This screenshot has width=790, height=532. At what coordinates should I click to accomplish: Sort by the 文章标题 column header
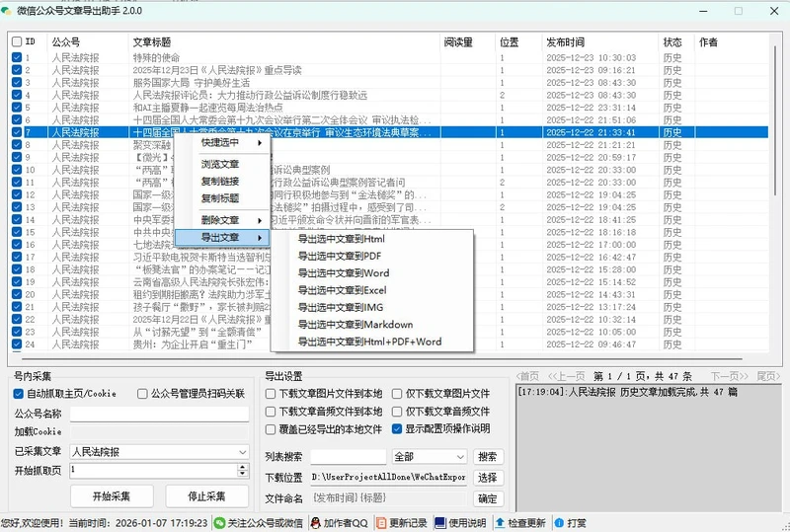point(284,41)
